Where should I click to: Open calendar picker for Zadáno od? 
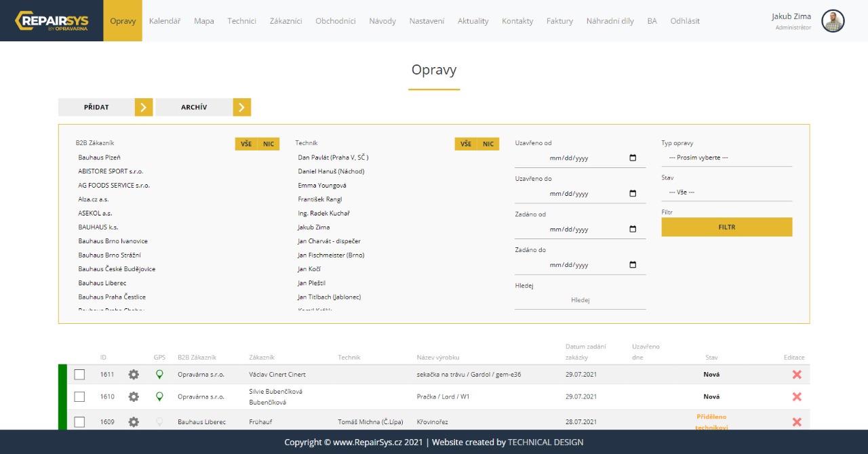pos(633,229)
